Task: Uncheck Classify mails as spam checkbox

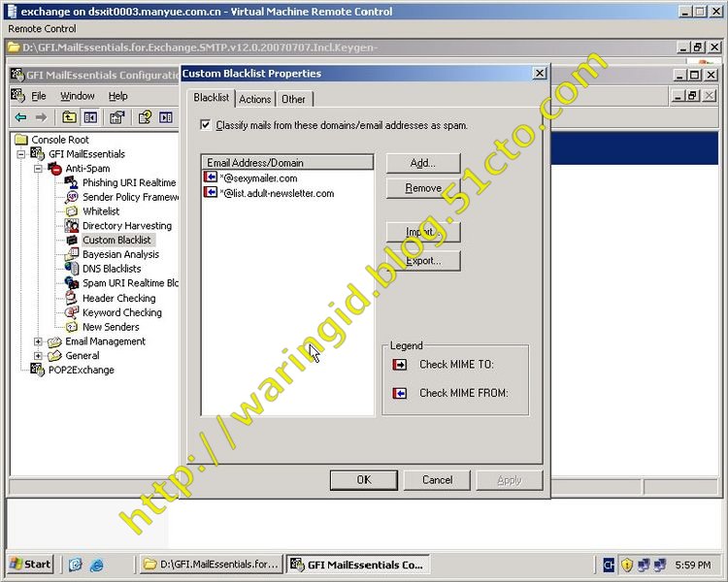Action: [x=205, y=125]
